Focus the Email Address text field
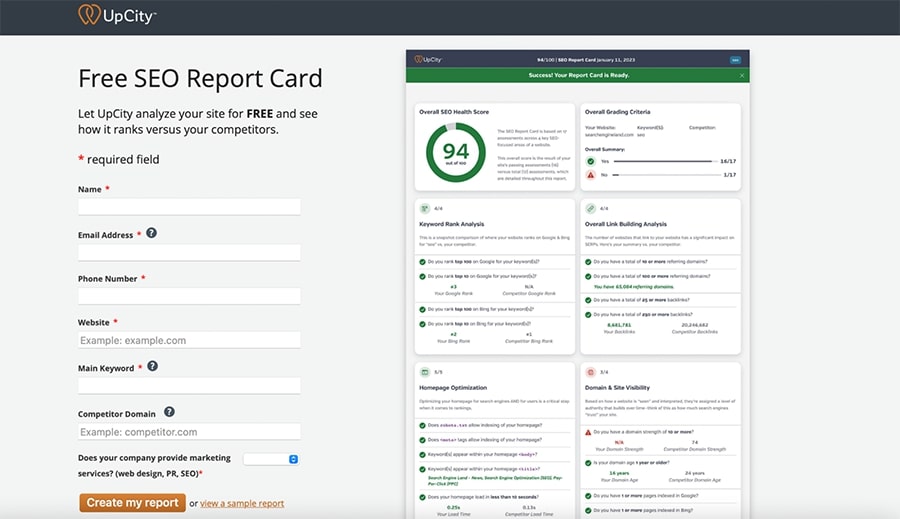This screenshot has height=519, width=900. pos(189,253)
